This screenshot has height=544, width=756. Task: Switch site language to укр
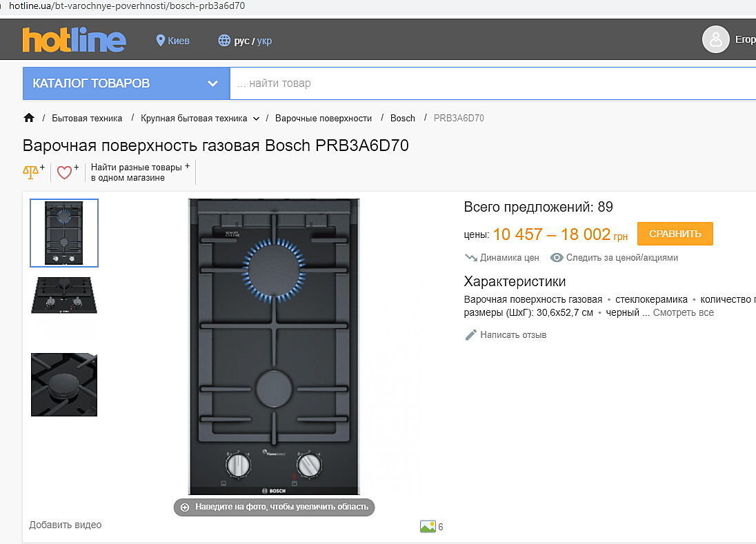click(x=264, y=41)
